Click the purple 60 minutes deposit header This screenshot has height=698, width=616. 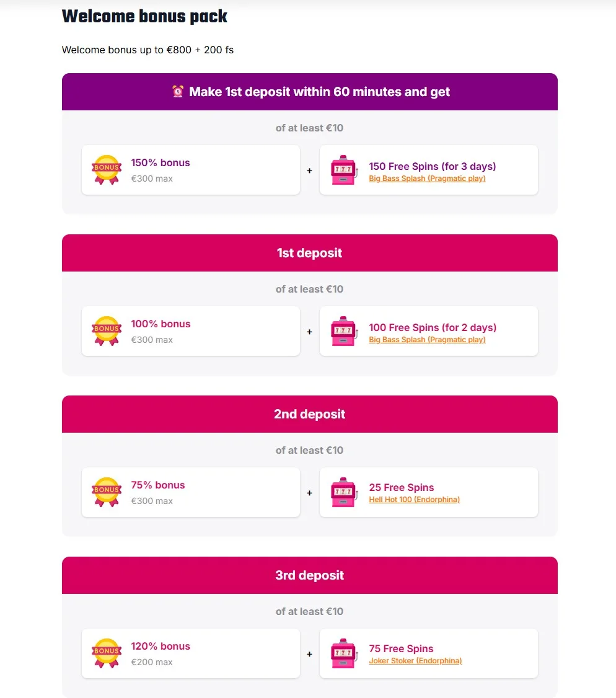pos(310,92)
